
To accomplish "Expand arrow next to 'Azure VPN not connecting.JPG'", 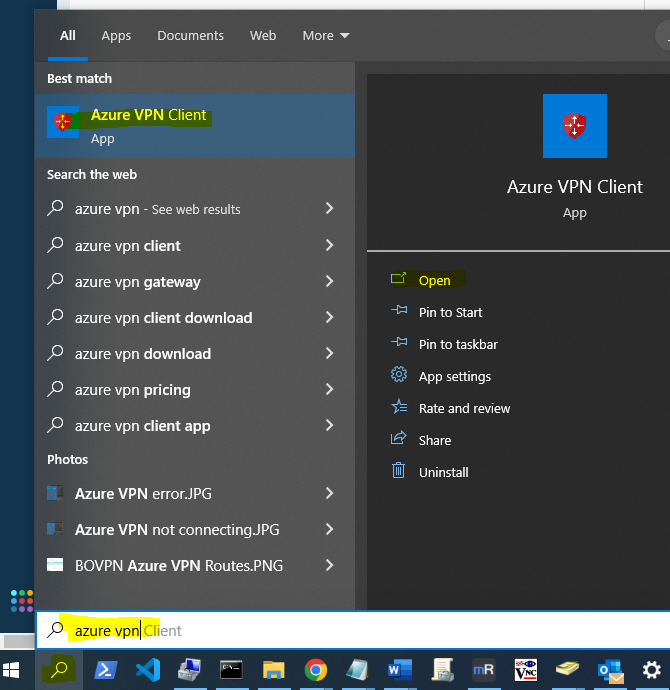I will coord(330,529).
